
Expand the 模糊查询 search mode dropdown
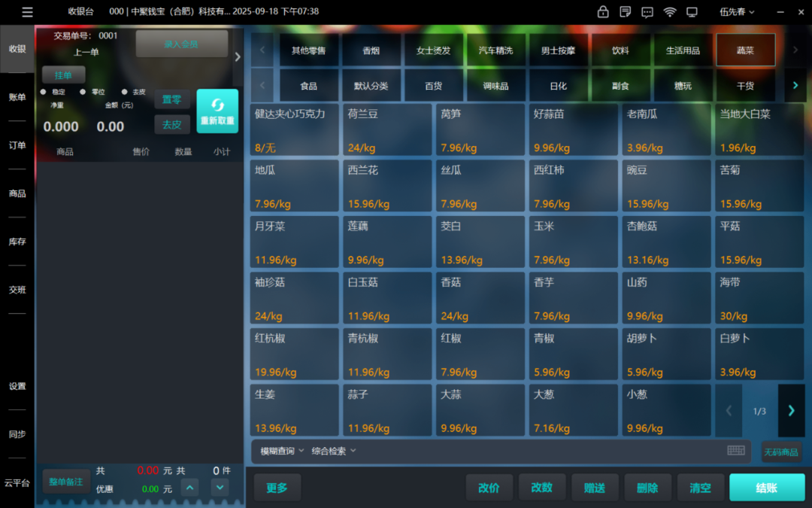click(282, 451)
